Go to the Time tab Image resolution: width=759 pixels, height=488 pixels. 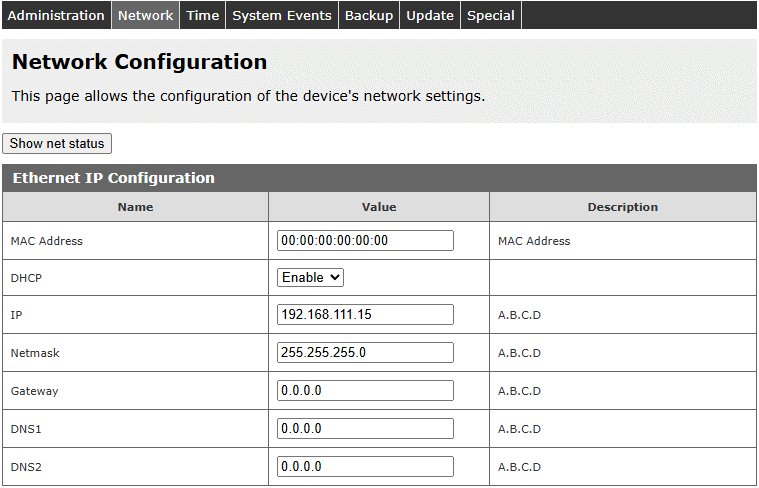coord(202,15)
